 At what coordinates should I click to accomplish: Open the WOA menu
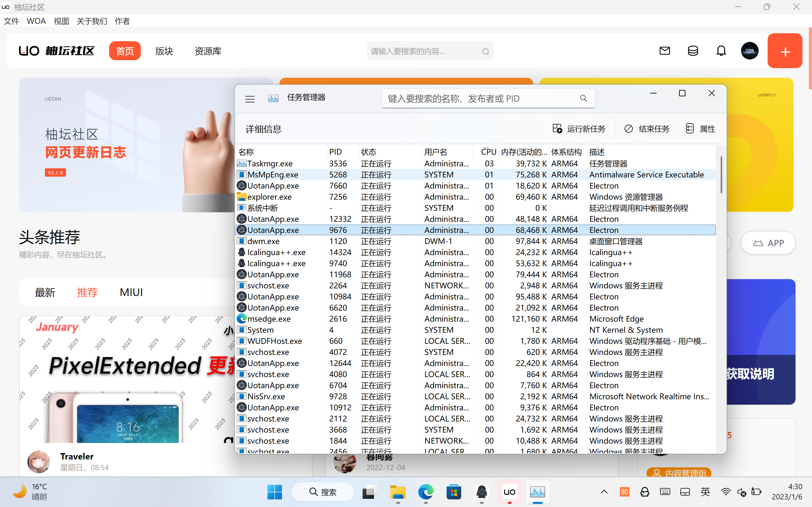click(x=36, y=21)
